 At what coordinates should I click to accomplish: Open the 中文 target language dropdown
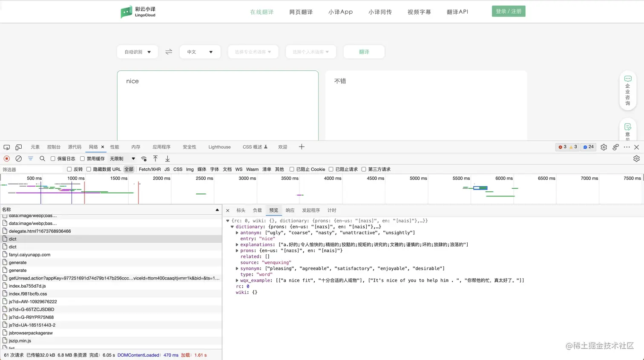[200, 52]
